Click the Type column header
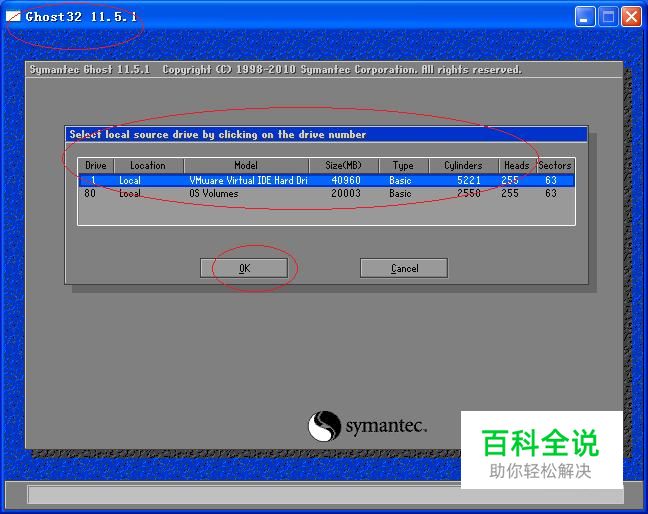 403,165
